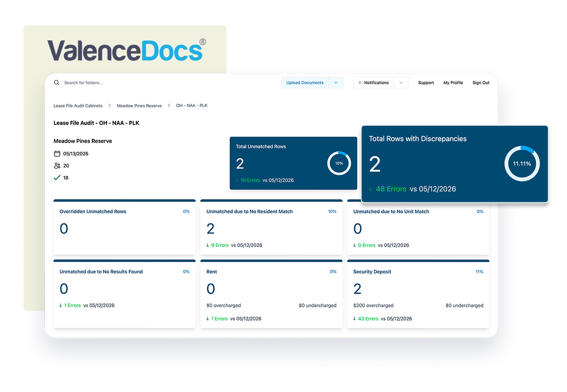Click the people icon beside 20
The image size is (567, 392).
[x=57, y=166]
